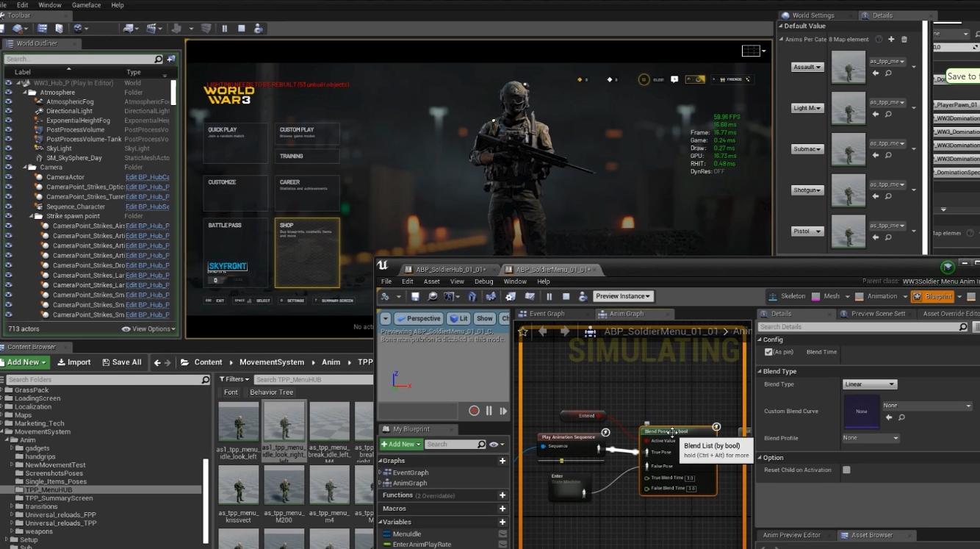The width and height of the screenshot is (980, 549).
Task: Open the Gameface menu in the main menu bar
Action: 86,5
